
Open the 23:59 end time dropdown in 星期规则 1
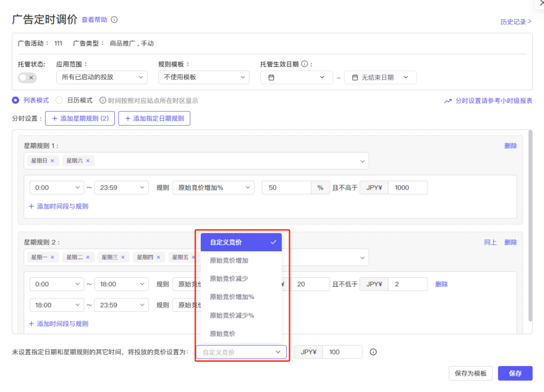pyautogui.click(x=122, y=188)
